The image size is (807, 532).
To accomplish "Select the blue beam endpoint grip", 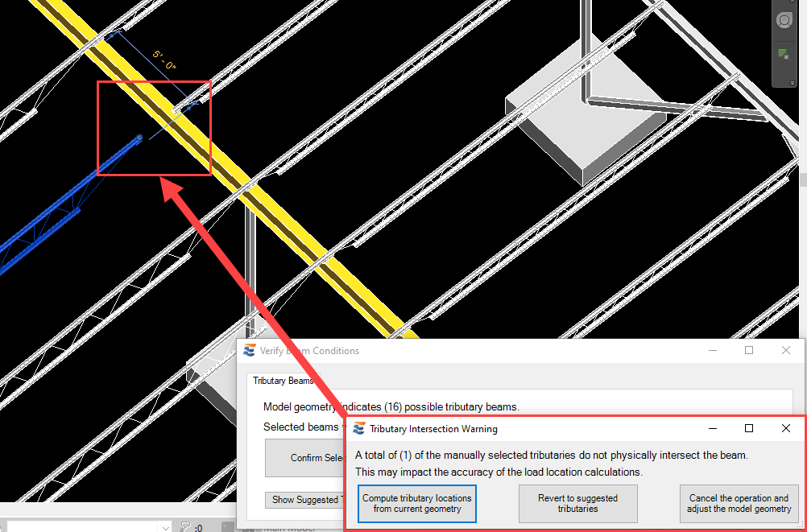I will (x=139, y=138).
